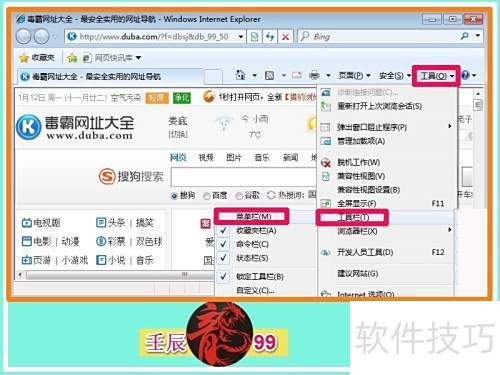
Task: Open the 安全(S) dropdown menu
Action: click(395, 76)
